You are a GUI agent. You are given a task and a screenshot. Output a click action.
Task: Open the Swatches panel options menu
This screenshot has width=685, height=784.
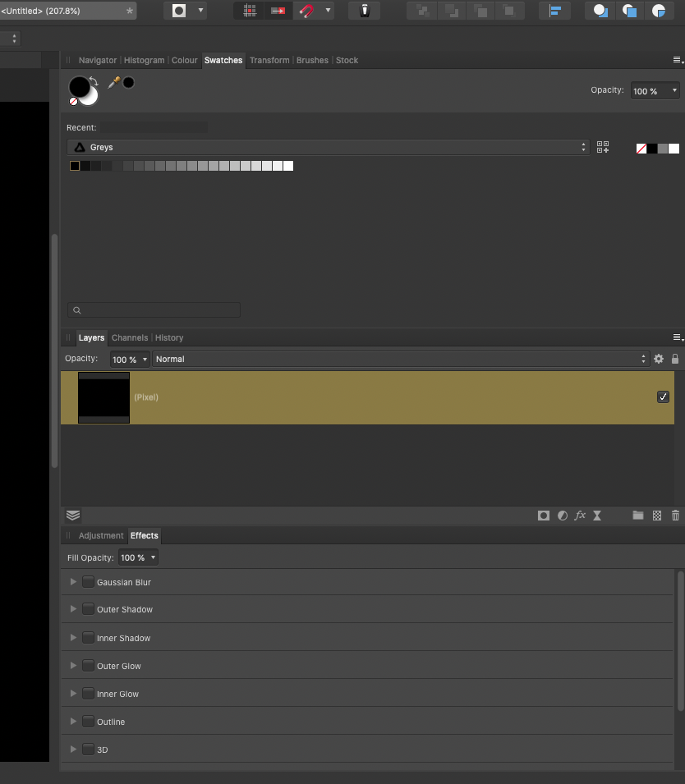[678, 60]
